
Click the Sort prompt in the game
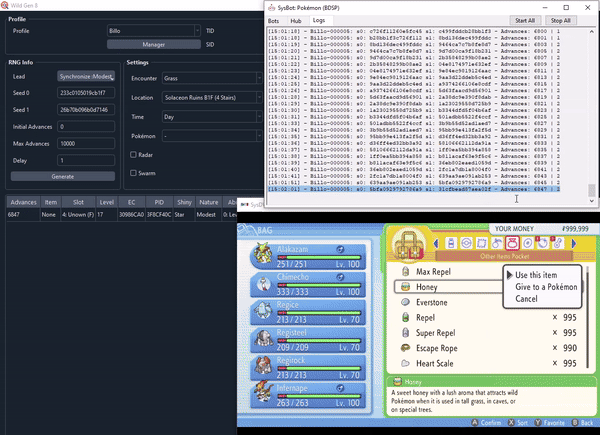(x=518, y=422)
